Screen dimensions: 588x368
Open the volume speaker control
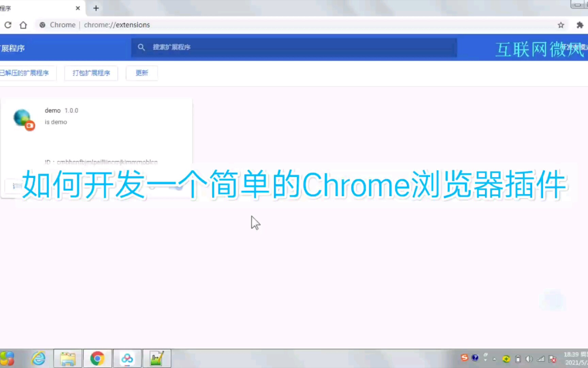(529, 359)
